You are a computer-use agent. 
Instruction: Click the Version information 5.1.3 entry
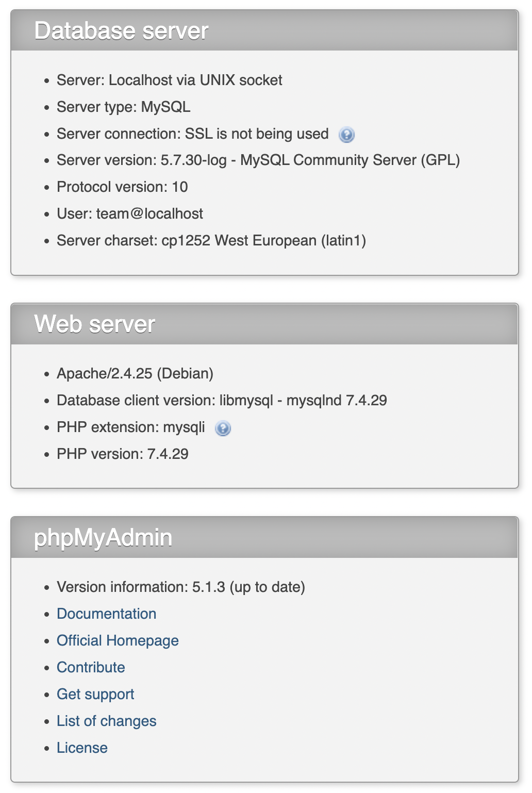pyautogui.click(x=181, y=587)
